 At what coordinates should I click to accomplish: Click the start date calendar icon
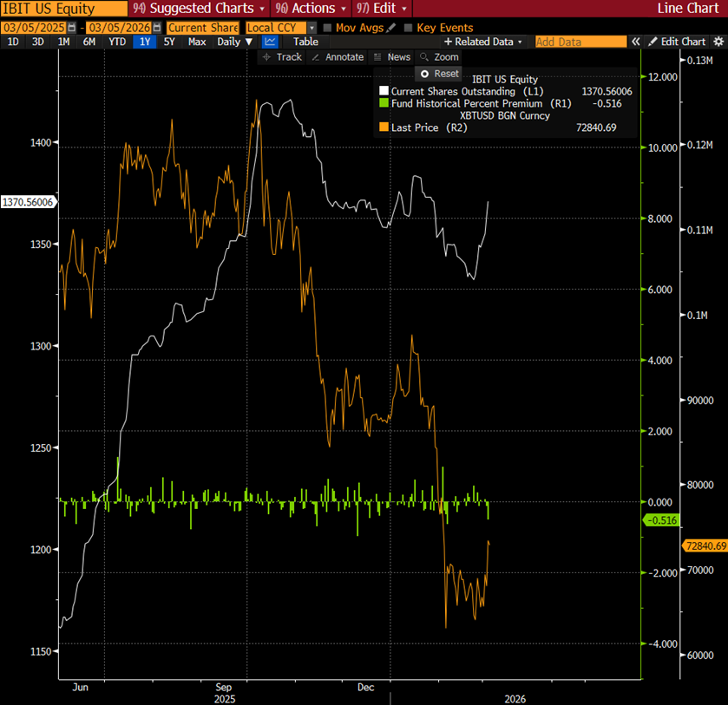click(72, 28)
